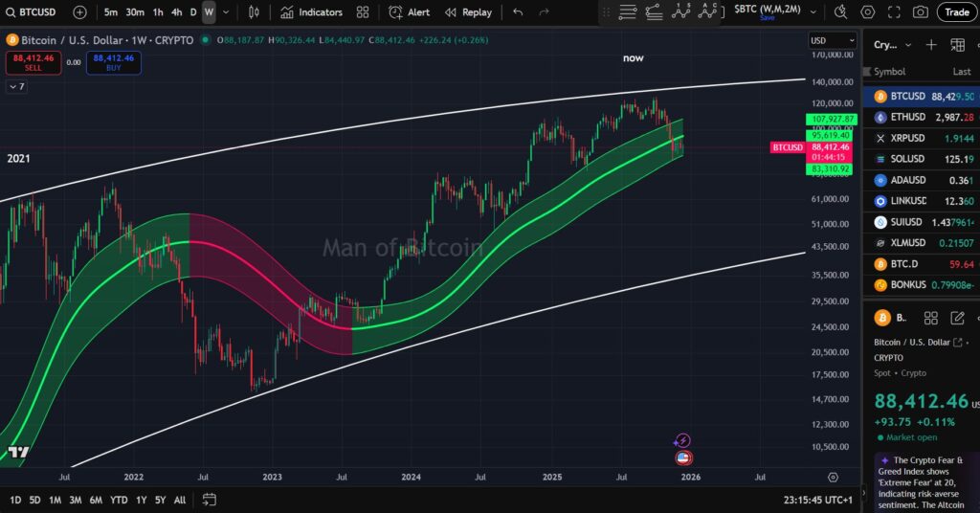Image resolution: width=980 pixels, height=513 pixels.
Task: Select LINKUSD in the watchlist
Action: pos(922,201)
